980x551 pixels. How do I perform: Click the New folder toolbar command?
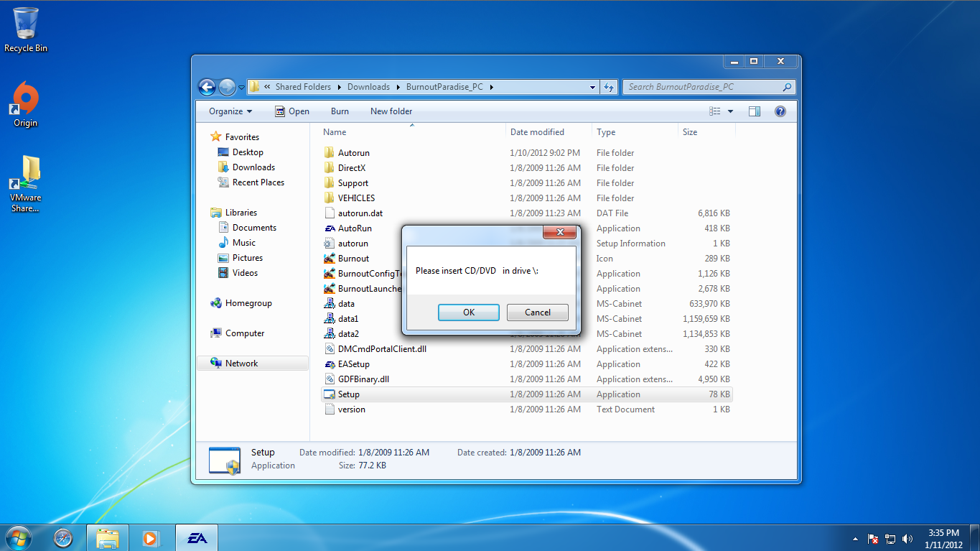point(391,111)
